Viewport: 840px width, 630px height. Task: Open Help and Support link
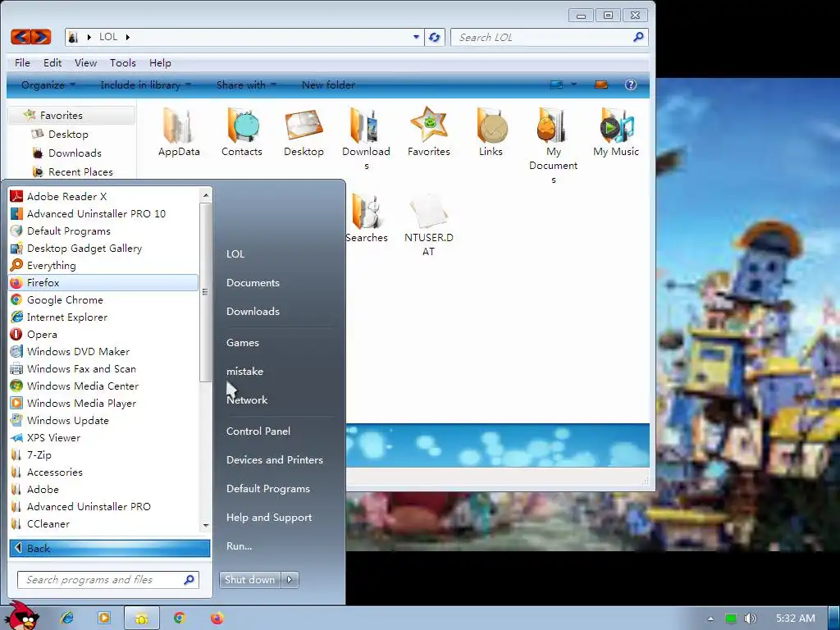click(269, 518)
